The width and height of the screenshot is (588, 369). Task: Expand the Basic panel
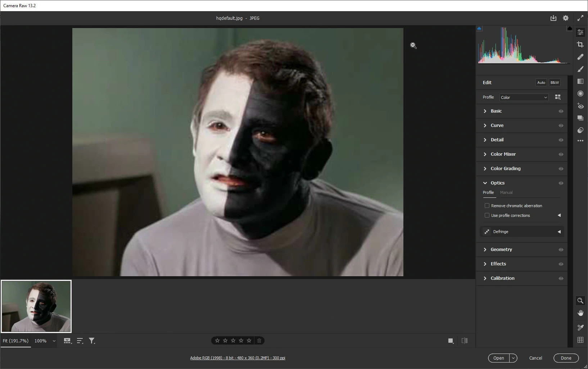coord(485,111)
